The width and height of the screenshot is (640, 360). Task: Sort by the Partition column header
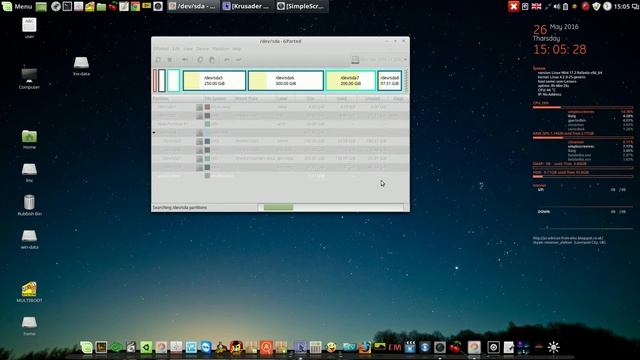[x=177, y=98]
